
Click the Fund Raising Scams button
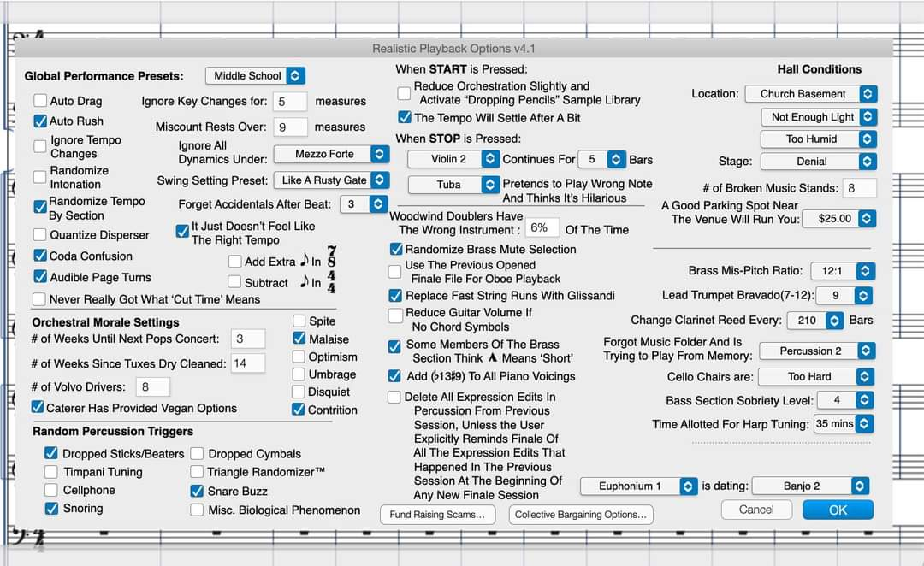click(437, 515)
